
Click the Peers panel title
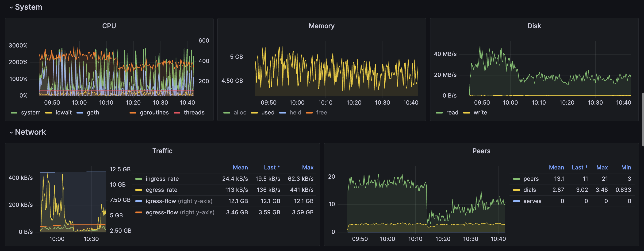pyautogui.click(x=481, y=151)
